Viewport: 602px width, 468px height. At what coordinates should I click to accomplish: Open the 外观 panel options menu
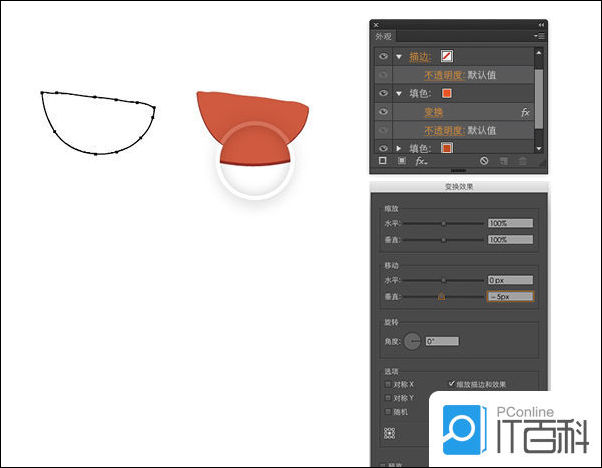538,36
